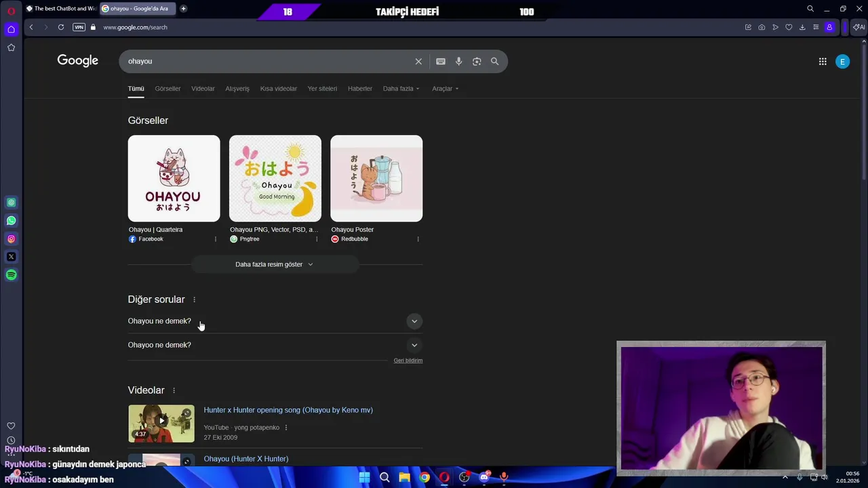Open the Easy Setup sliders icon
The width and height of the screenshot is (868, 488).
(816, 27)
